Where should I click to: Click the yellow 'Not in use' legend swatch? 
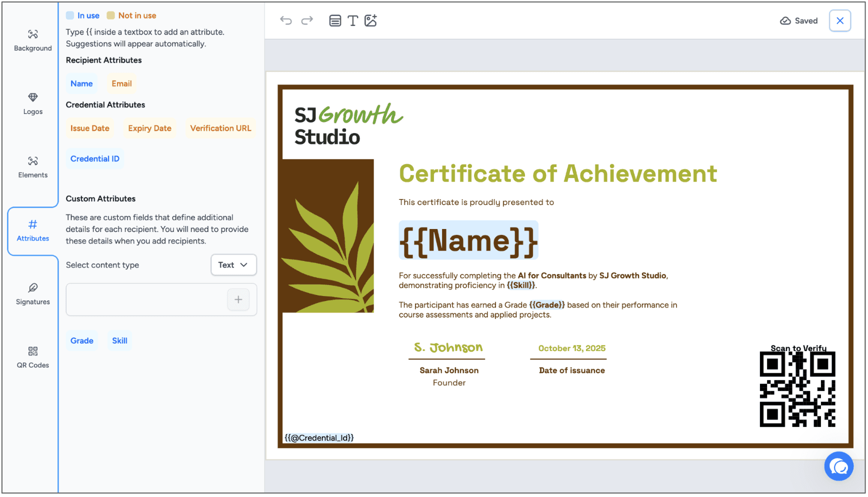tap(111, 15)
